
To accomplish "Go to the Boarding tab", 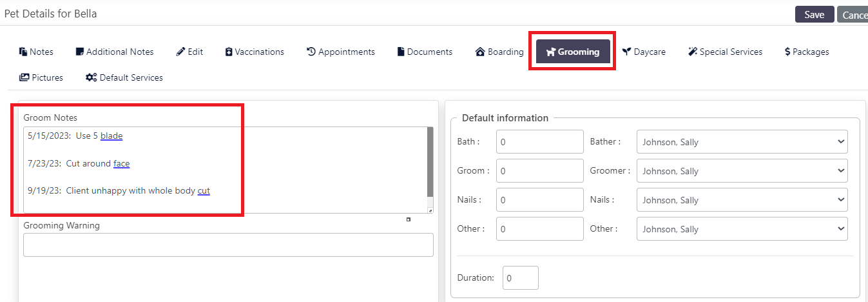I will click(x=499, y=52).
